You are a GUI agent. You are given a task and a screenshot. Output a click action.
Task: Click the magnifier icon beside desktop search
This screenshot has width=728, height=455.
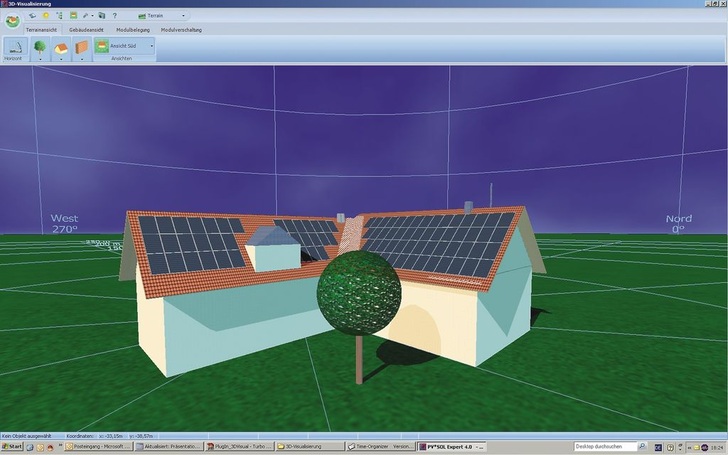point(642,447)
